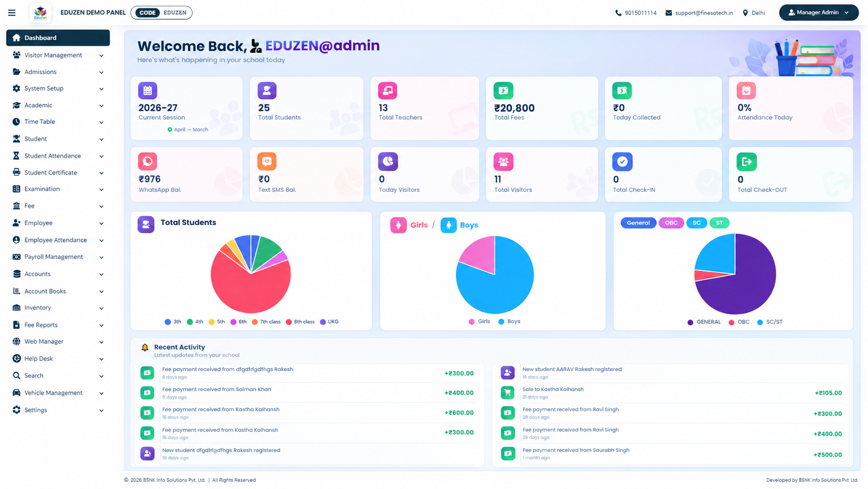Click the Boys icon in gender chart
The height and width of the screenshot is (489, 868).
tap(449, 225)
